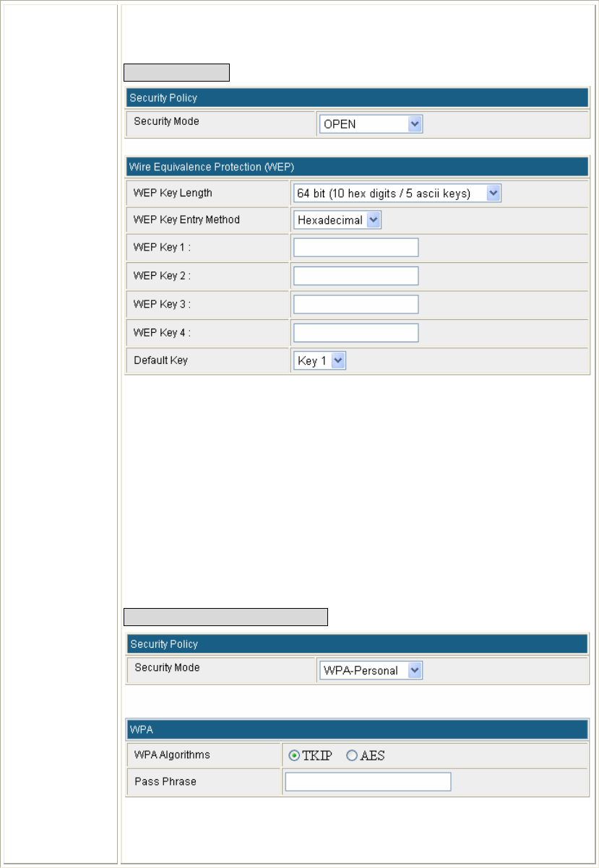Click the Pass Phrase label text
599x868 pixels.
[x=165, y=781]
